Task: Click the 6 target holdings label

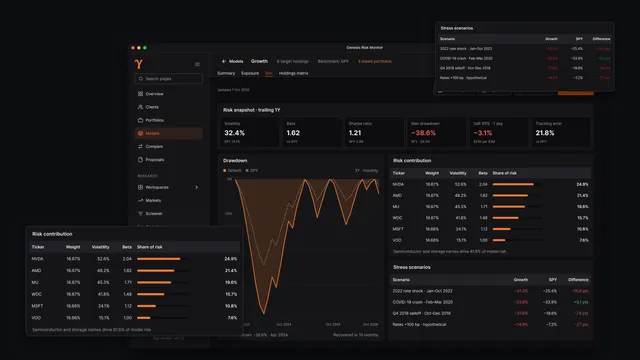Action: [x=293, y=61]
